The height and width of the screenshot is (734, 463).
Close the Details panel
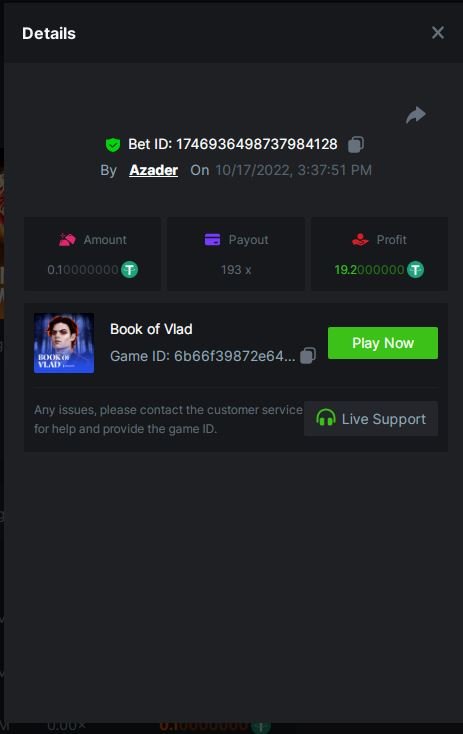pos(438,33)
